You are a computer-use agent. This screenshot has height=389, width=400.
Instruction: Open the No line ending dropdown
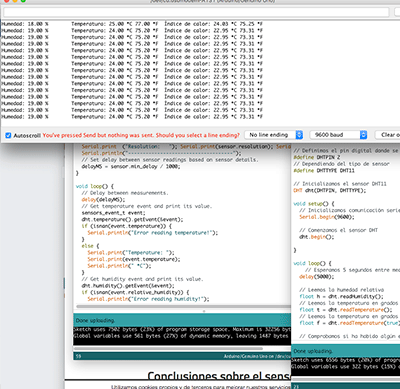click(274, 135)
